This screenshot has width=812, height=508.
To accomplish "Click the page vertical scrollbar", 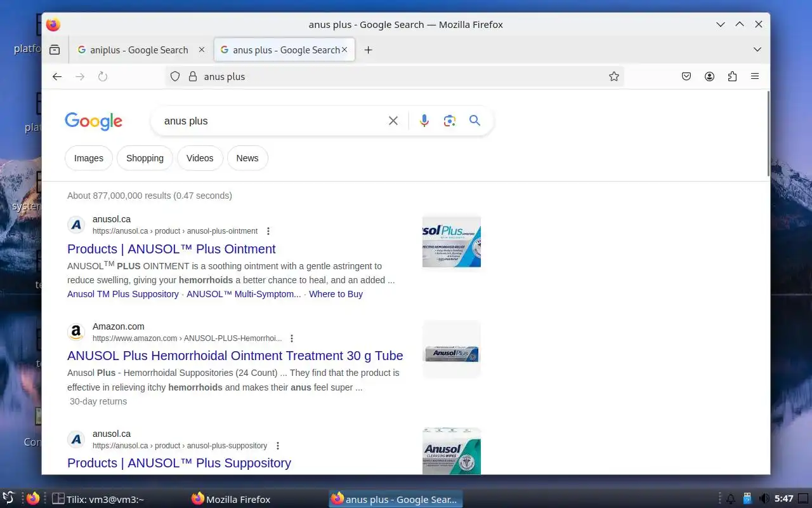I will point(768,133).
